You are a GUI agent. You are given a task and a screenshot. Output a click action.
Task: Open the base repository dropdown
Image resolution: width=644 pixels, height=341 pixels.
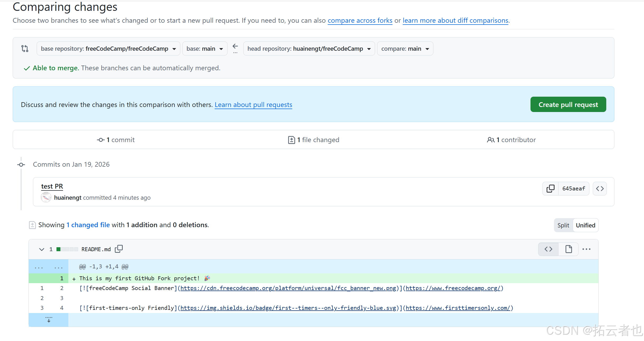tap(108, 49)
